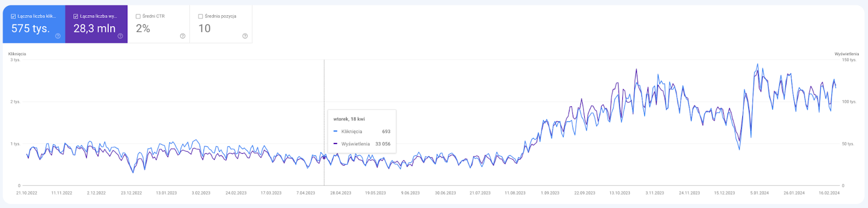Screen dimensions: 868x208
Task: Open help icon on total impressions card
Action: [120, 36]
